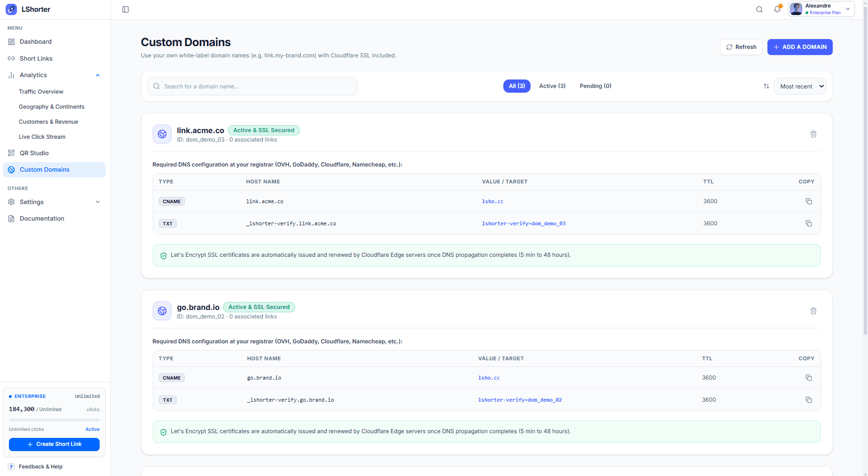Click the Feedback & Help question icon

(x=11, y=467)
